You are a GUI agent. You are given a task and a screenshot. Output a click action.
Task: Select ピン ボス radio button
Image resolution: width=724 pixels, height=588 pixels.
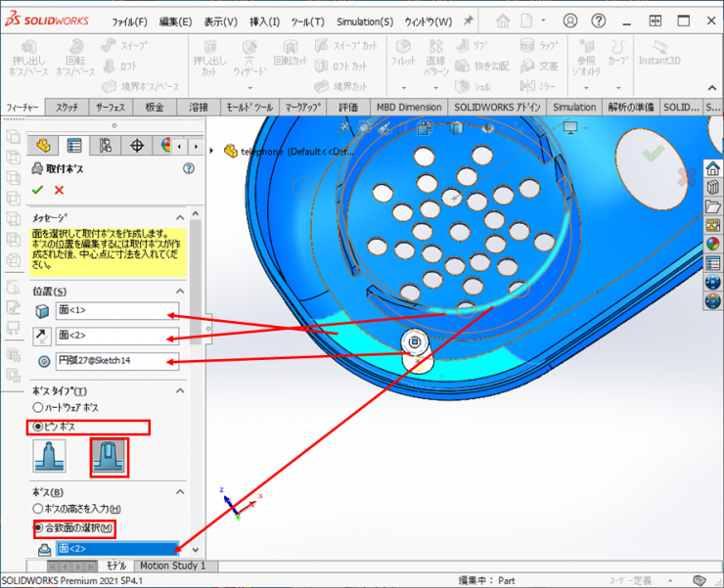click(38, 427)
